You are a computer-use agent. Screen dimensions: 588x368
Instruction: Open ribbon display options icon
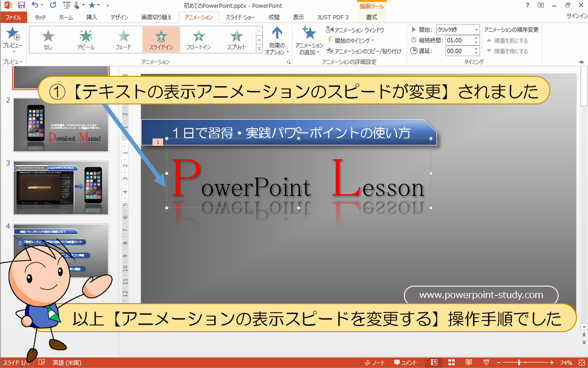pos(541,6)
